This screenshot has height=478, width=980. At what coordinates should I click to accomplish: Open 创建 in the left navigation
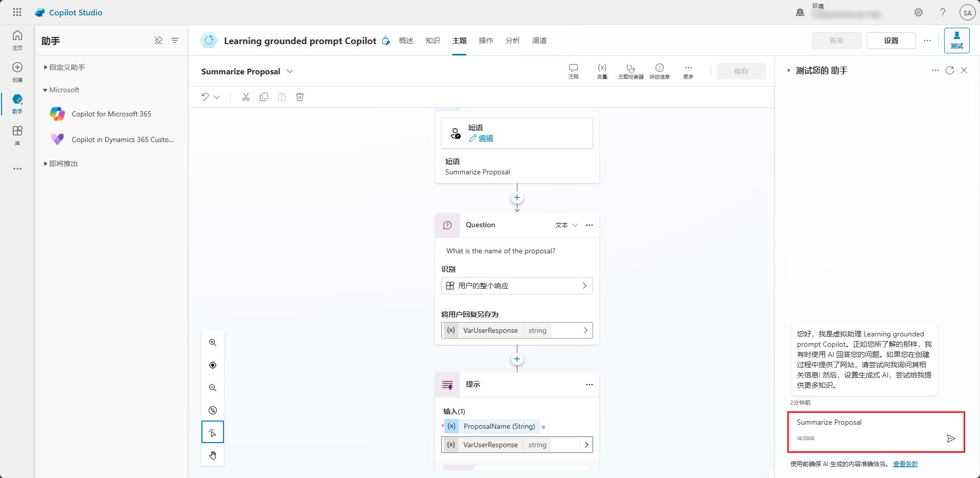(x=17, y=72)
